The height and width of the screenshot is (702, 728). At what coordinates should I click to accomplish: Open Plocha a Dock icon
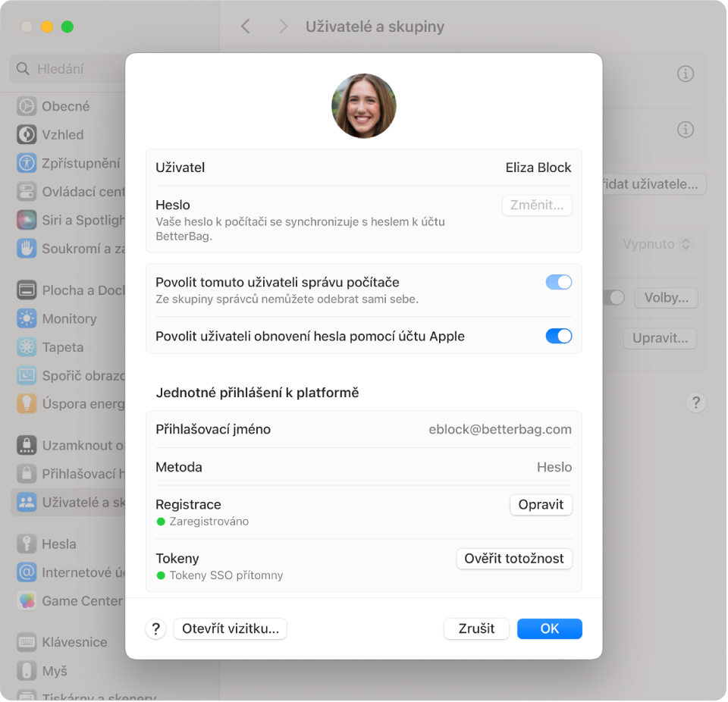(x=27, y=290)
